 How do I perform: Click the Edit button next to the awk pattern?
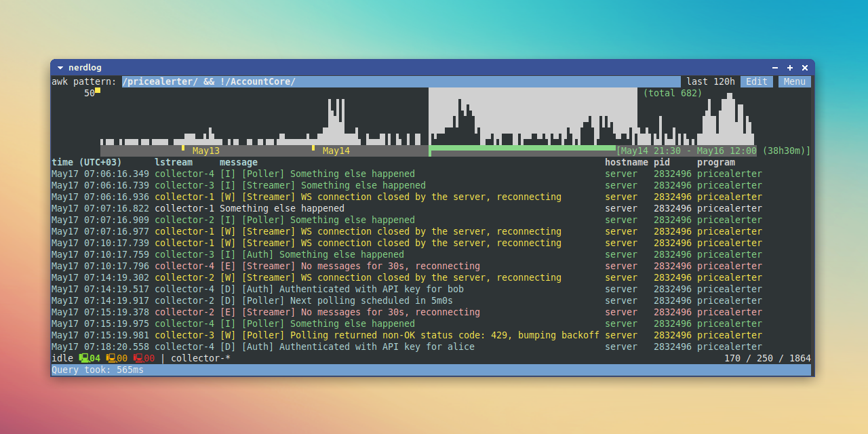point(757,81)
